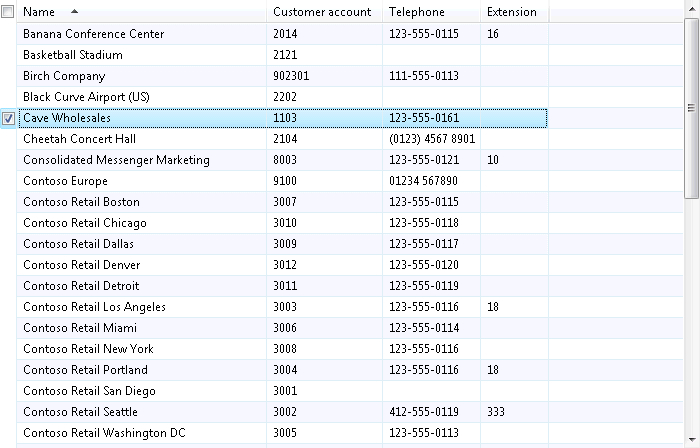The image size is (700, 448).
Task: Click telephone 123-555-0120 cell
Action: [x=432, y=265]
